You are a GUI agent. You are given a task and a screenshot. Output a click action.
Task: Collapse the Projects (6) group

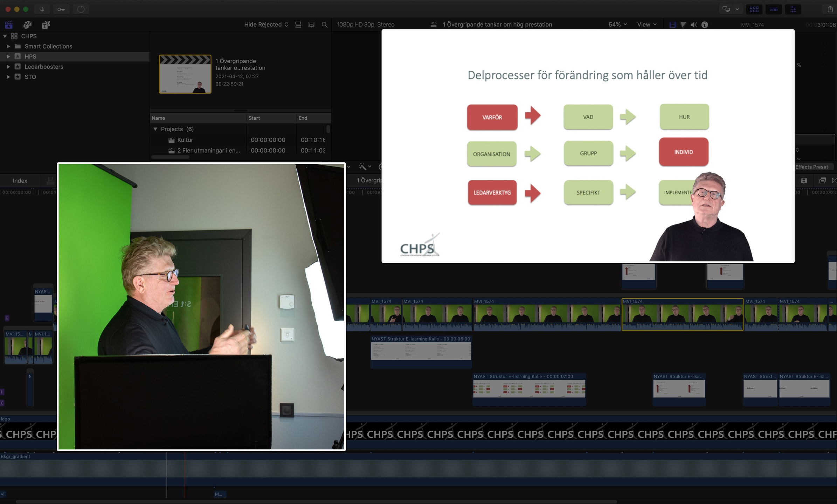155,129
